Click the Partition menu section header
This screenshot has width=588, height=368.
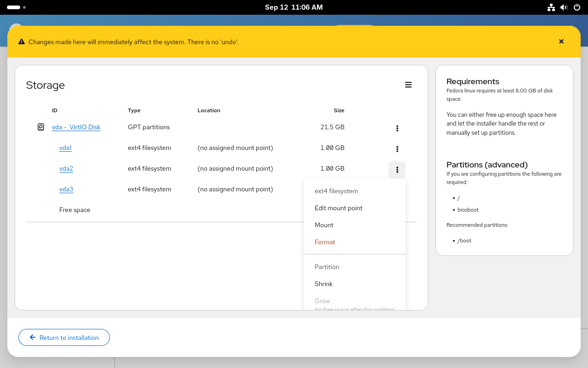[327, 267]
